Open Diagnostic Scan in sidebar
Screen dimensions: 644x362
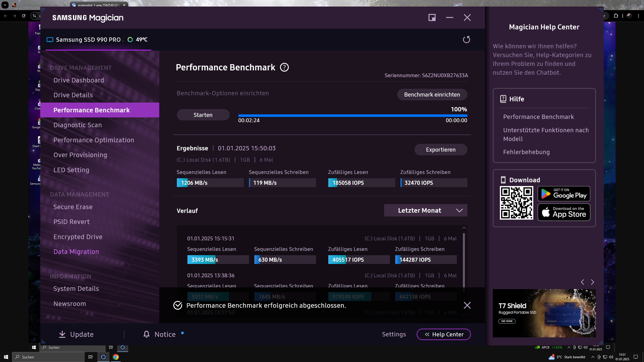click(x=77, y=125)
